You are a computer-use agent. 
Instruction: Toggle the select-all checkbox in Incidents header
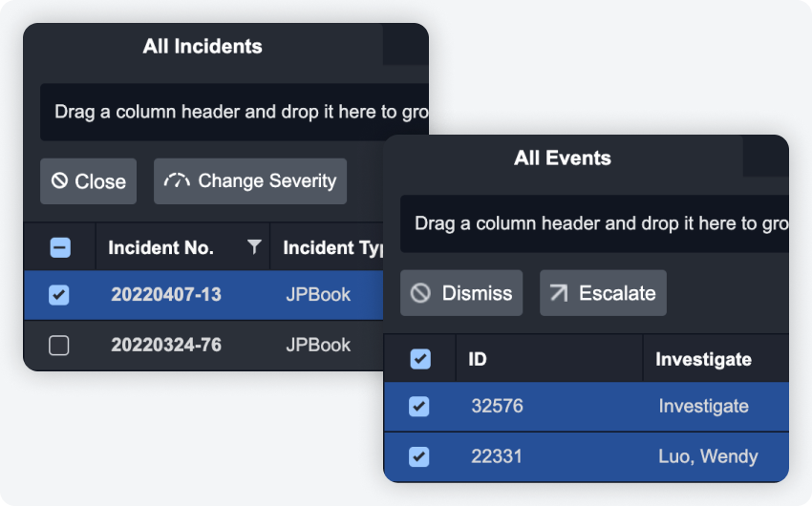[x=59, y=248]
